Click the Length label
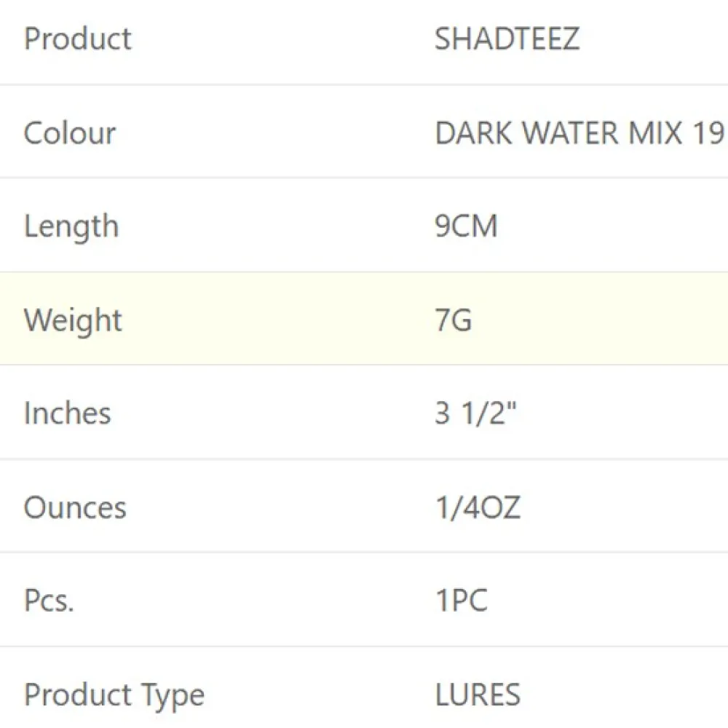This screenshot has height=728, width=728. coord(71,226)
